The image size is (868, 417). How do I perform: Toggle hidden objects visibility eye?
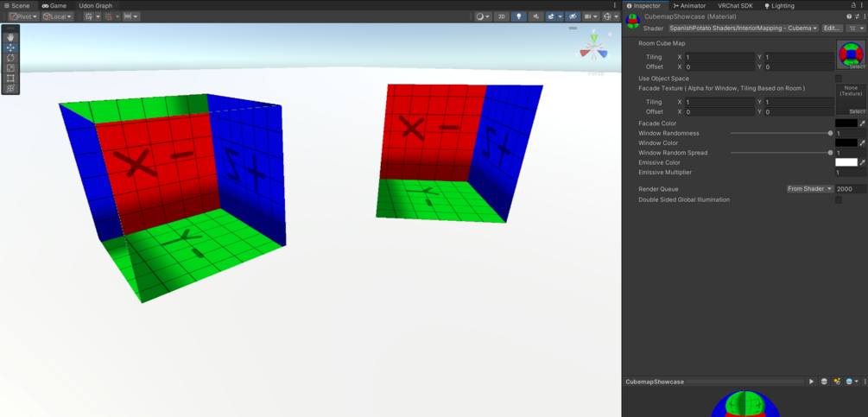coord(573,16)
